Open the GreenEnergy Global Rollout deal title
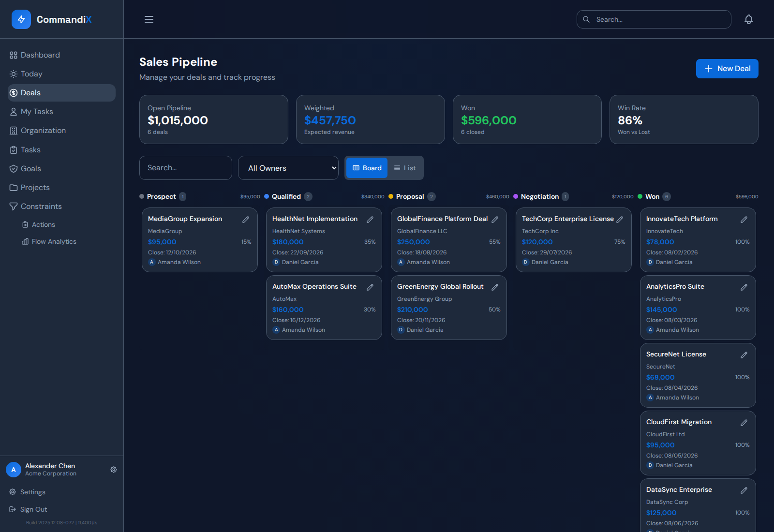Viewport: 774px width, 532px height. coord(440,286)
